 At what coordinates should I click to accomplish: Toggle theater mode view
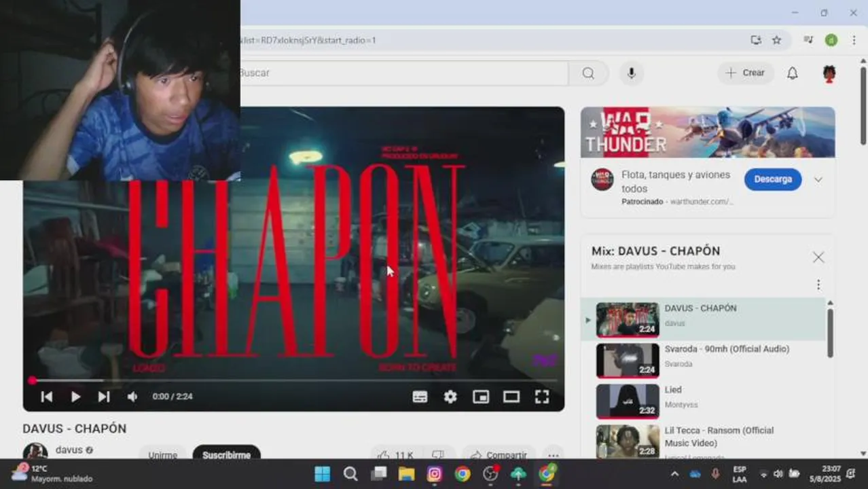tap(511, 397)
